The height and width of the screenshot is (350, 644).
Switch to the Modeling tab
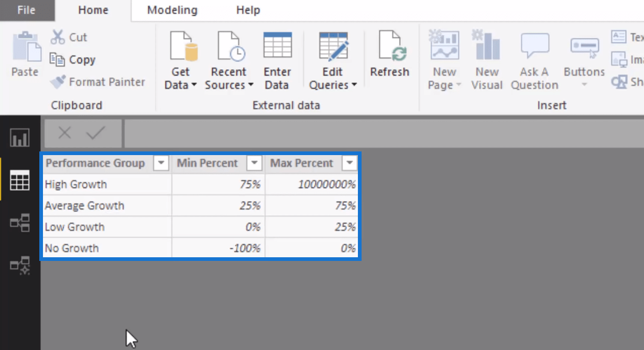pyautogui.click(x=172, y=10)
